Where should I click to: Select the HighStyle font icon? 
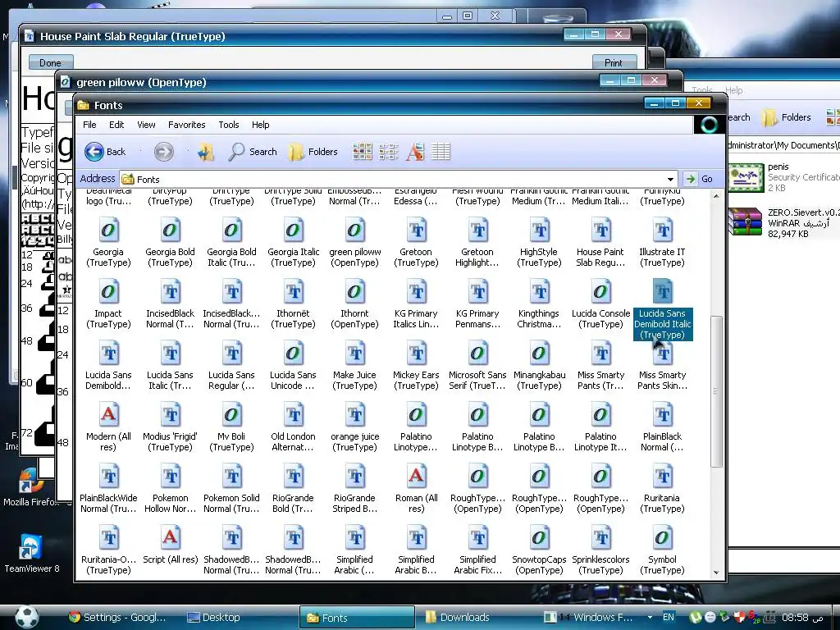coord(540,231)
